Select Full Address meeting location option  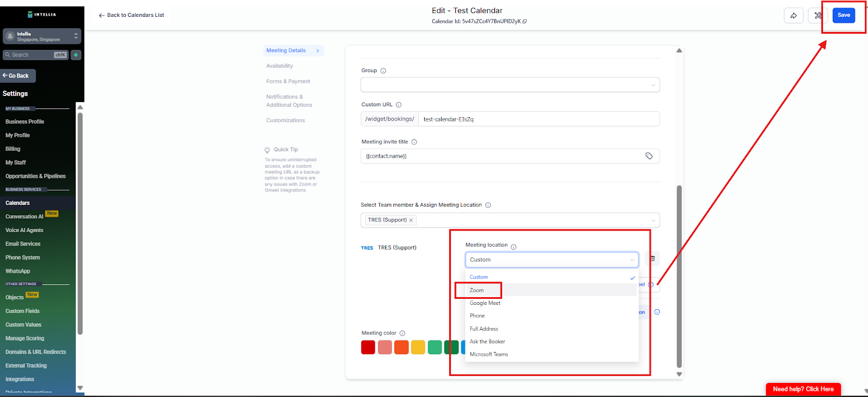point(552,329)
